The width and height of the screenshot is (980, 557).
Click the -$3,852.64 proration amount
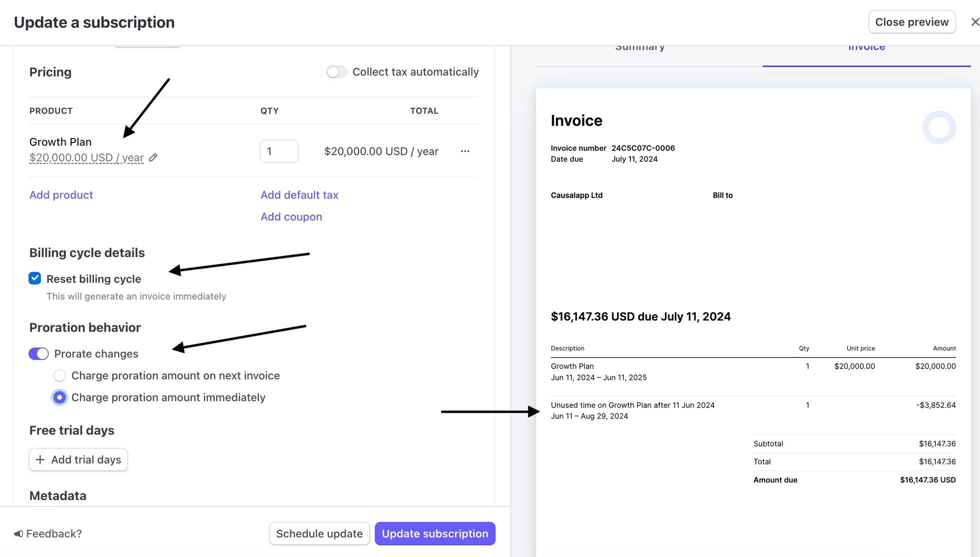tap(935, 405)
